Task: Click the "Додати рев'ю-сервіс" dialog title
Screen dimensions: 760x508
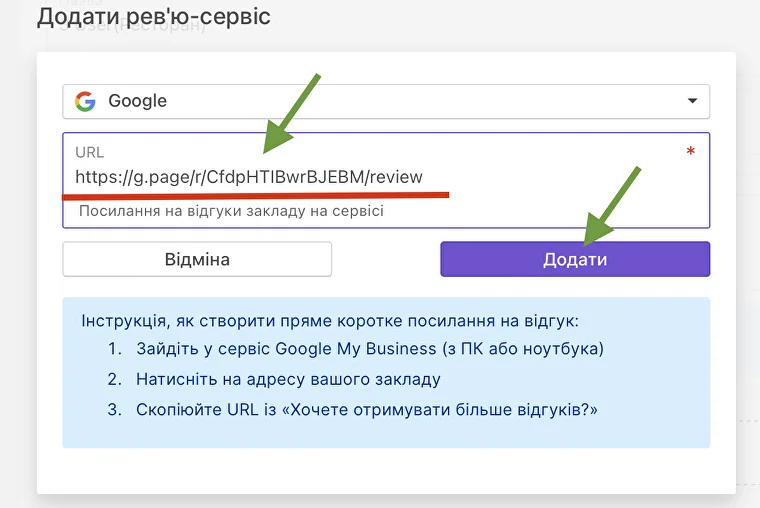Action: click(154, 17)
